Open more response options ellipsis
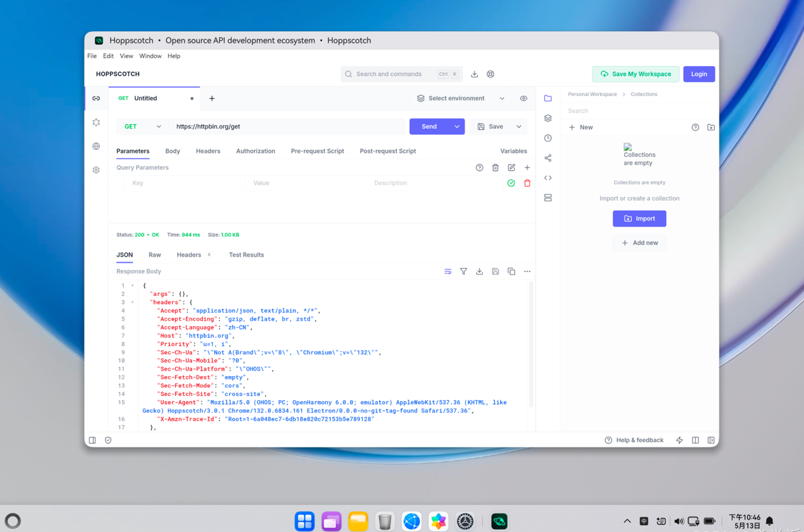The width and height of the screenshot is (804, 532). click(527, 271)
